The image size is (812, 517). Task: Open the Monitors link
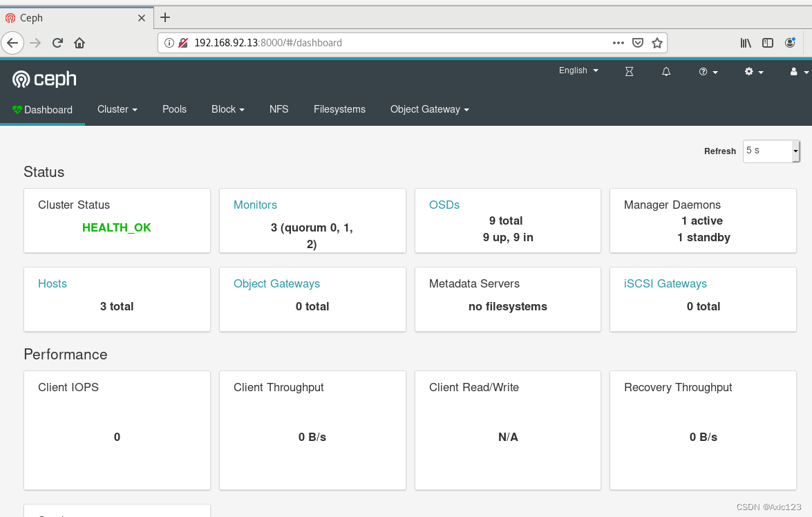tap(255, 205)
